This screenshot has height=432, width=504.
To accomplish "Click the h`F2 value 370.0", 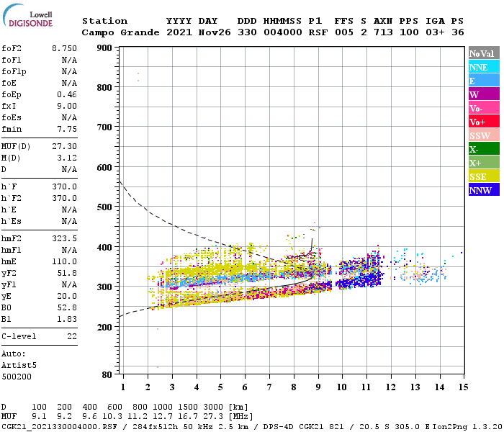I will tap(64, 198).
